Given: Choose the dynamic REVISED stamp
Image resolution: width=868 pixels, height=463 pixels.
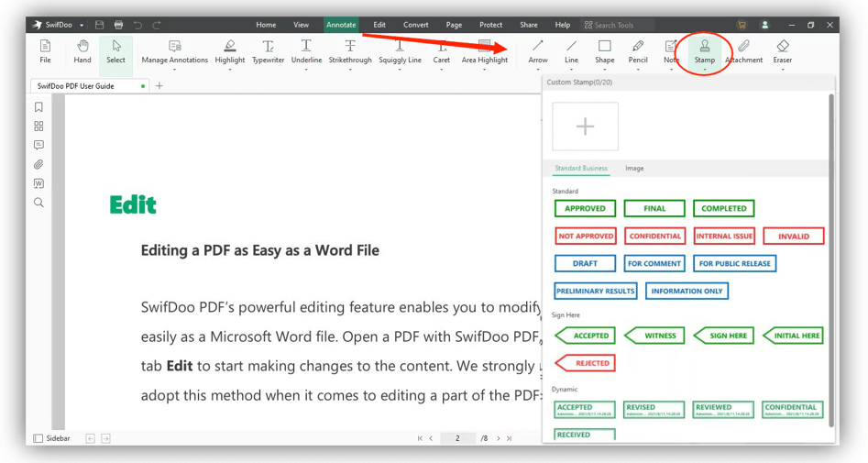Looking at the screenshot, I should coord(654,409).
